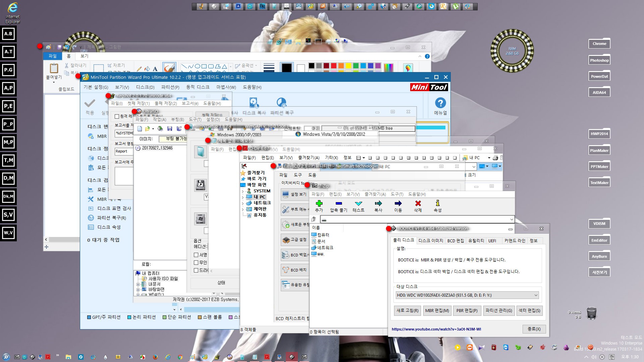This screenshot has height=362, width=644.
Task: Open the 보기 ribbon tab in Paint
Action: click(85, 56)
